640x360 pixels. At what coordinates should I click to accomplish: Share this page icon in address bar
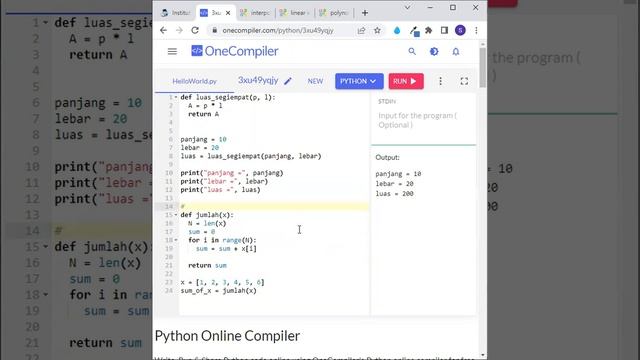click(x=361, y=30)
